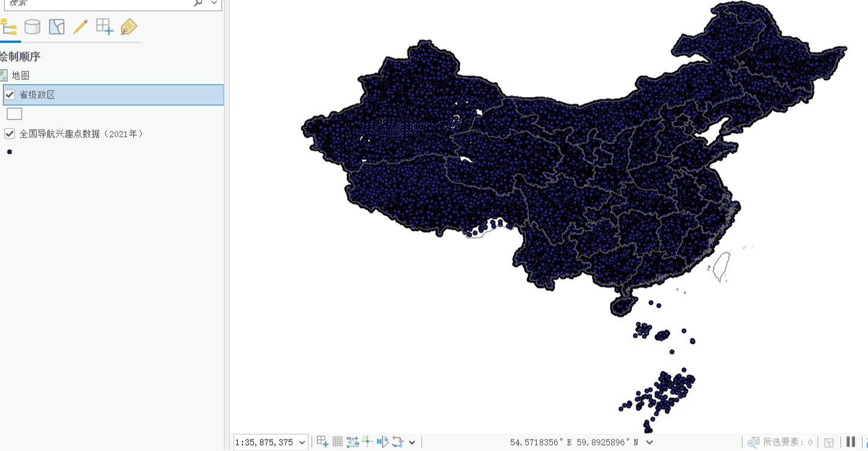Open the List By Selection view icon
This screenshot has width=868, height=451.
[56, 27]
